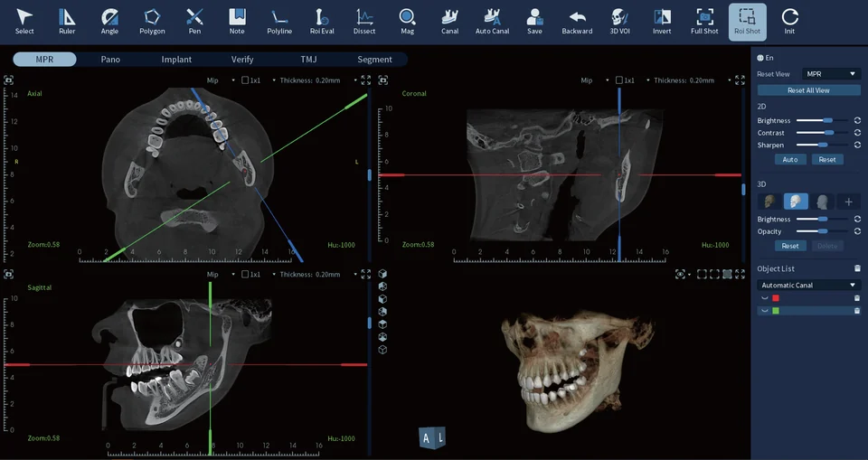Select the soft tissue head 3D preset
The height and width of the screenshot is (460, 868).
pyautogui.click(x=822, y=202)
